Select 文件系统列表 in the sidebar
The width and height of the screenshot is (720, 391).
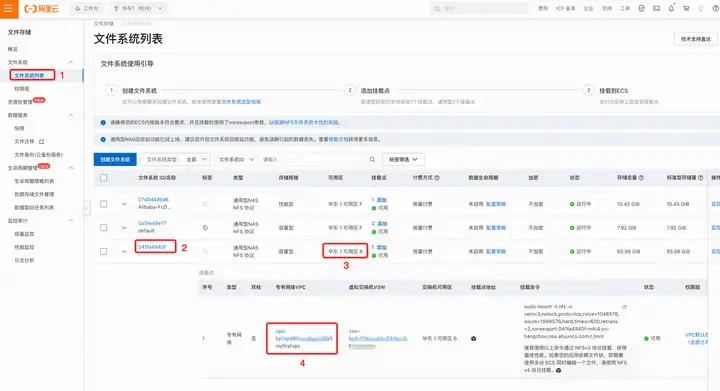pos(29,75)
